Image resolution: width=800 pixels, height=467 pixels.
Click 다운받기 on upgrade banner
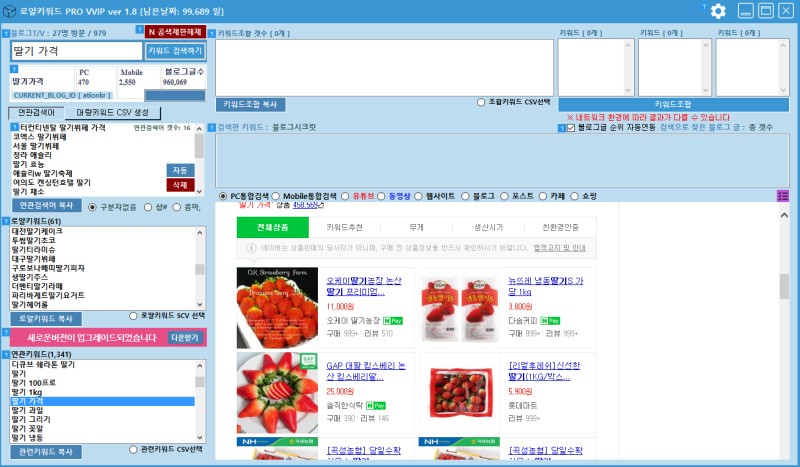click(185, 337)
